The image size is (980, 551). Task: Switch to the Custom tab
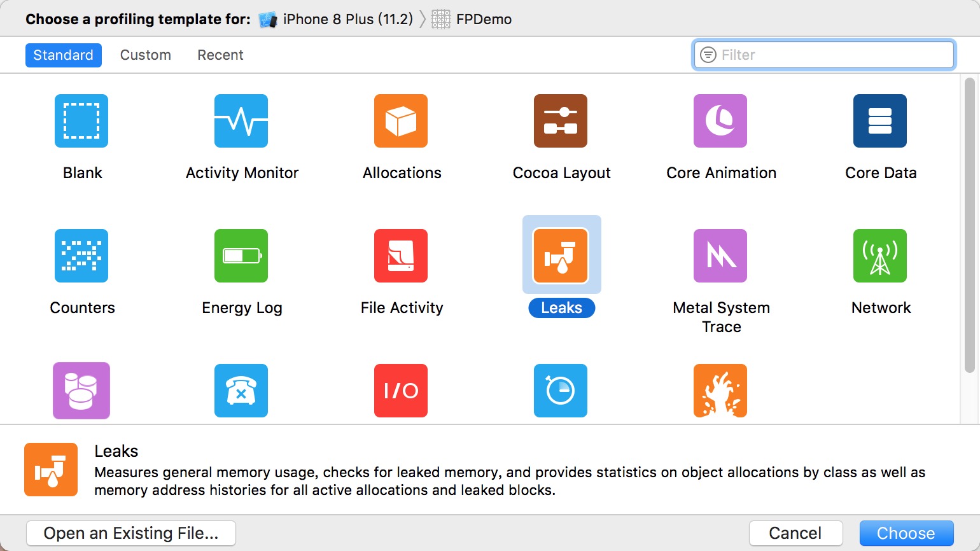146,55
